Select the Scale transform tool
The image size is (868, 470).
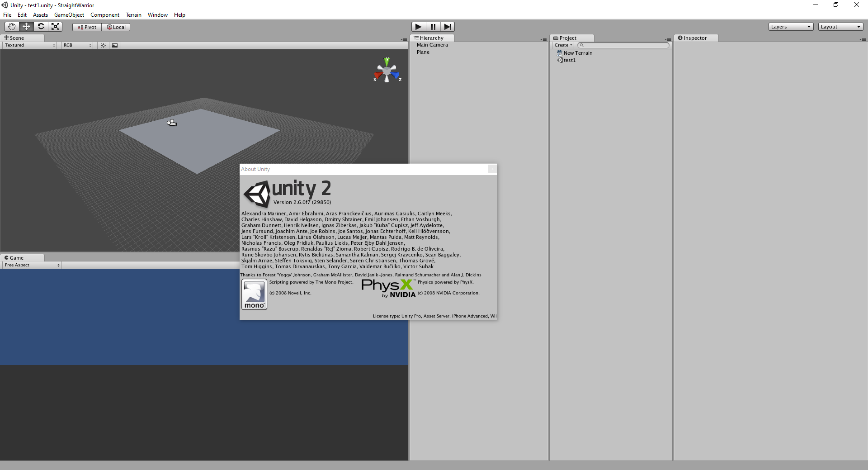tap(55, 27)
